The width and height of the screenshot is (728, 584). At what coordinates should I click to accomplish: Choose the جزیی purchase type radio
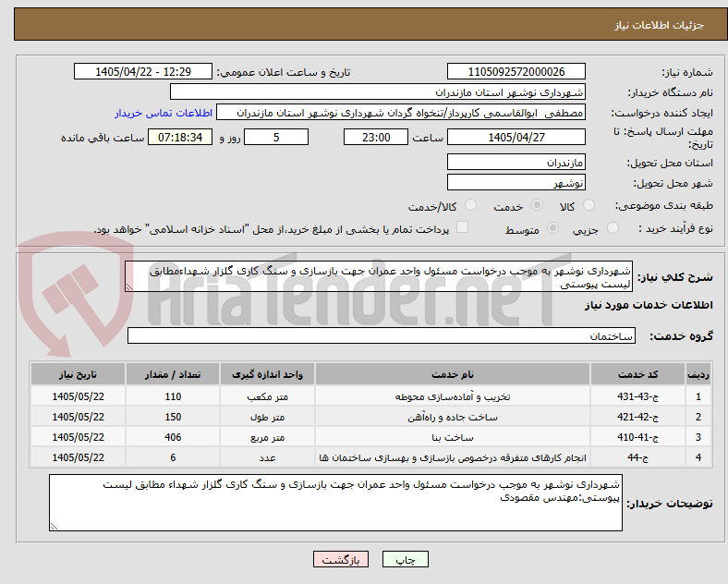(613, 228)
